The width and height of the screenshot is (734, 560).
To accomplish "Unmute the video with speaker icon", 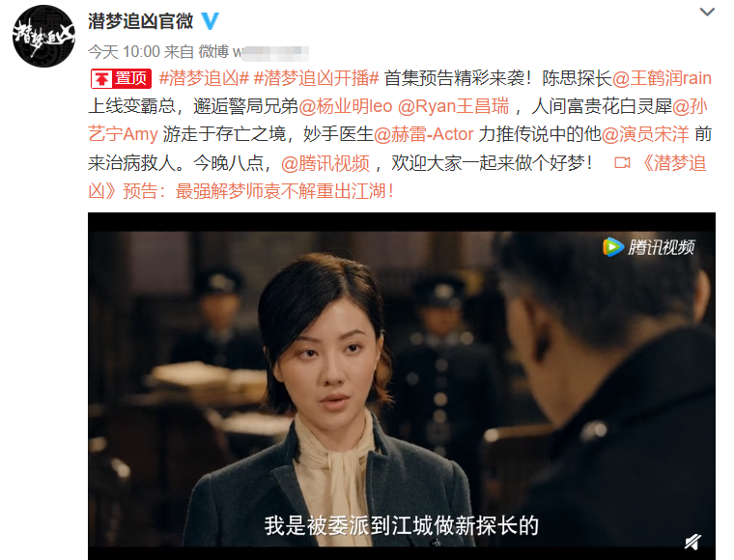I will click(x=692, y=542).
